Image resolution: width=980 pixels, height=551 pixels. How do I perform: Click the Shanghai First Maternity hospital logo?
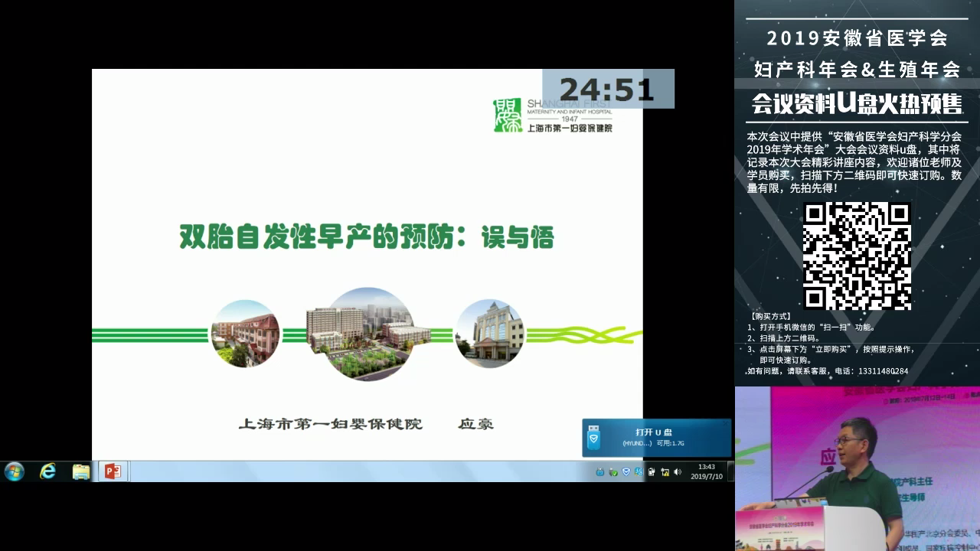pos(553,115)
